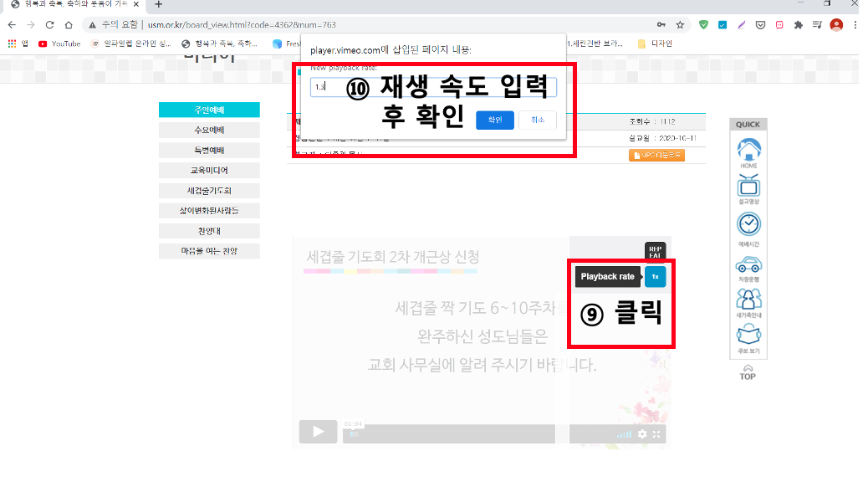
Task: Open the media control playlist icon
Action: 817,25
